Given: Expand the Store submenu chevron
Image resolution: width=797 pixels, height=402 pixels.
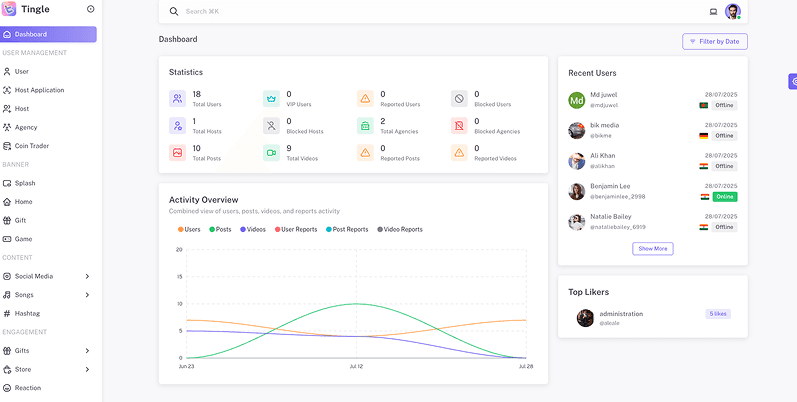Looking at the screenshot, I should (x=87, y=369).
